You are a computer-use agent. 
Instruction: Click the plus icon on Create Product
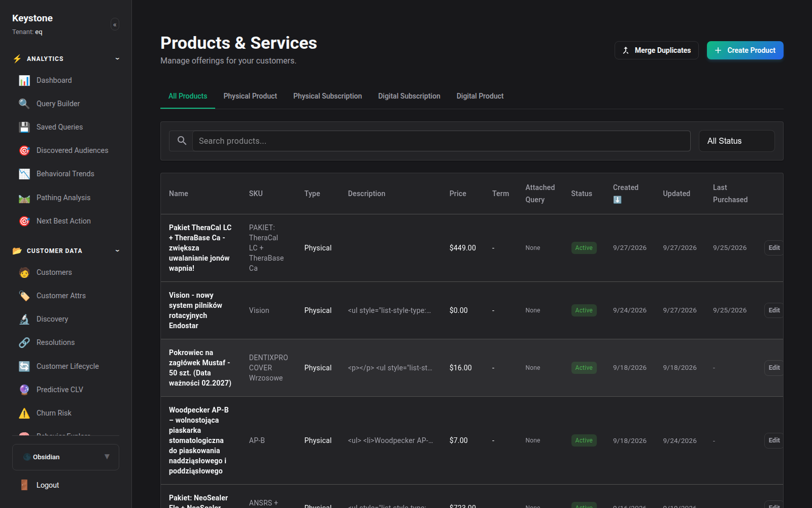pos(718,50)
